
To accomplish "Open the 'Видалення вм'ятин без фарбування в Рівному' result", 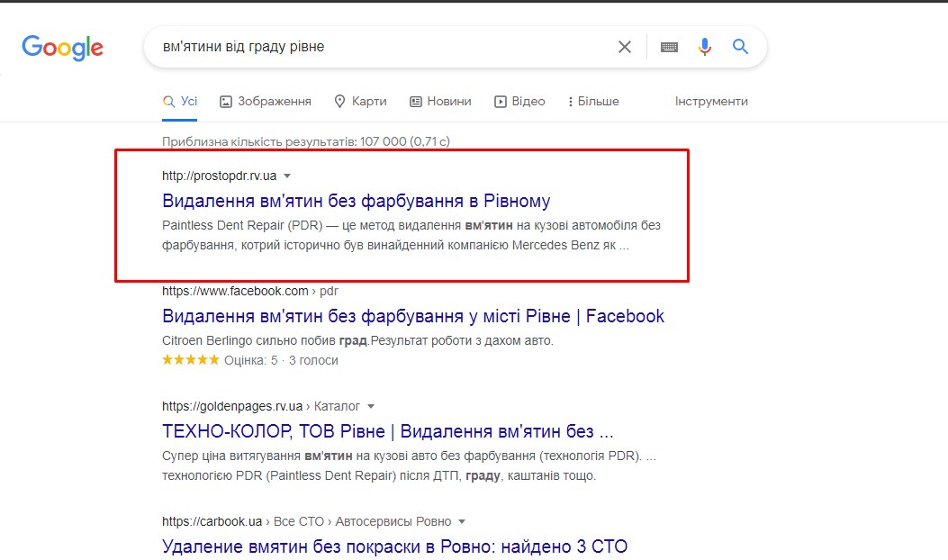I will pos(357,201).
